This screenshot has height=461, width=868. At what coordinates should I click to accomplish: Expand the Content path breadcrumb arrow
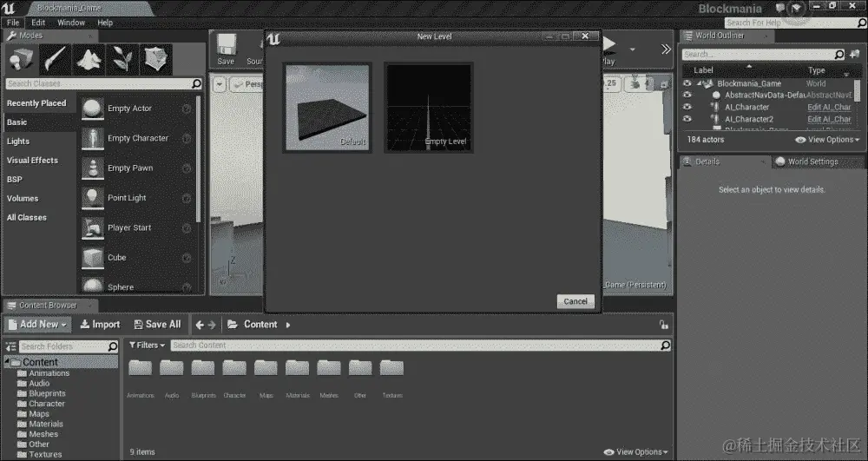288,325
